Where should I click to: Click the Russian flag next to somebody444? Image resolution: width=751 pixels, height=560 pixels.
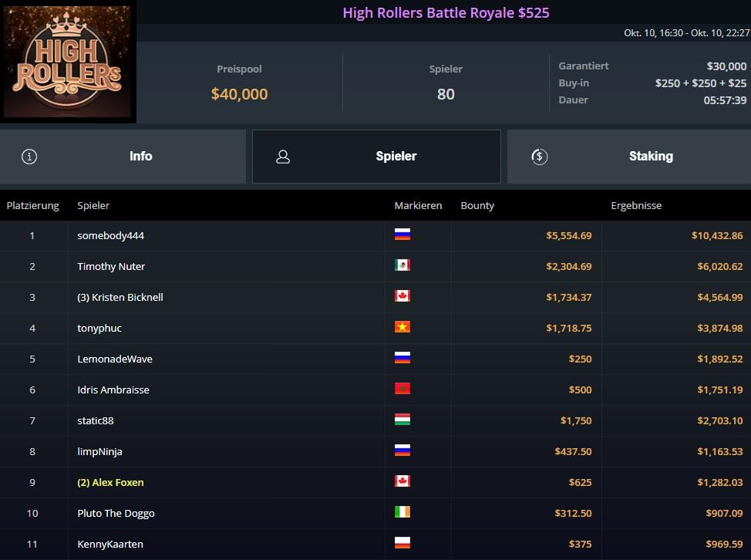point(402,234)
